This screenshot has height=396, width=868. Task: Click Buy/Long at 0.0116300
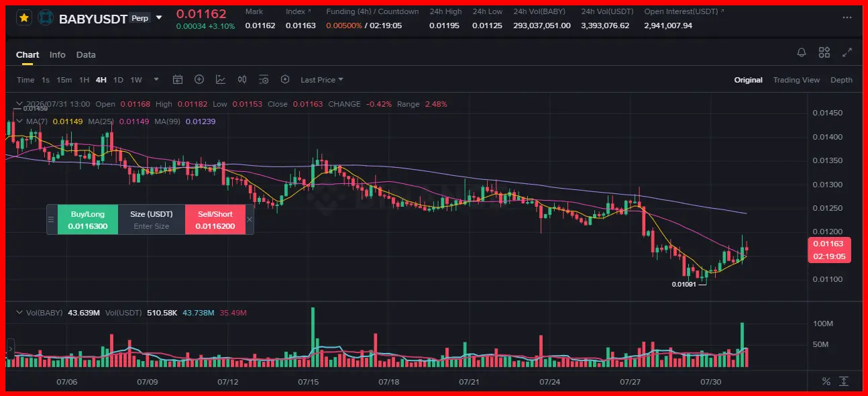88,219
